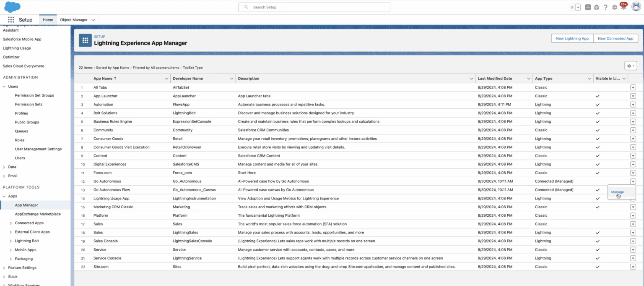Open row actions for Site.com
644x286 pixels.
[633, 267]
